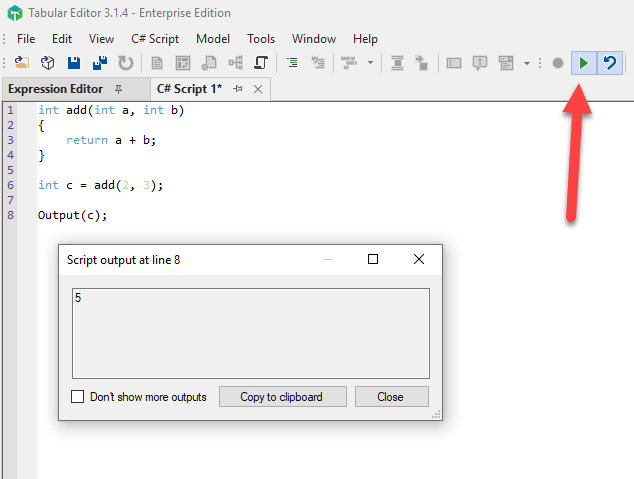Expand dropdown arrow next to hierarchy icon

[370, 63]
